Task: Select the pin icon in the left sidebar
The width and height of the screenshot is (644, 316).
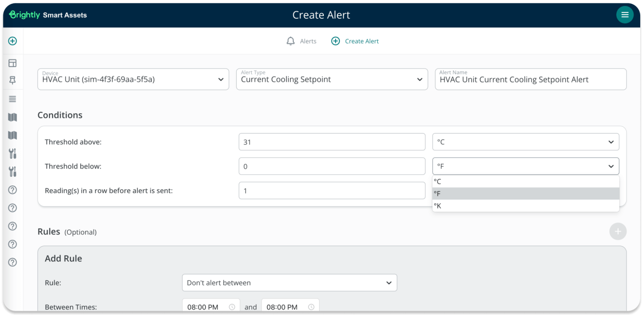Action: click(12, 81)
